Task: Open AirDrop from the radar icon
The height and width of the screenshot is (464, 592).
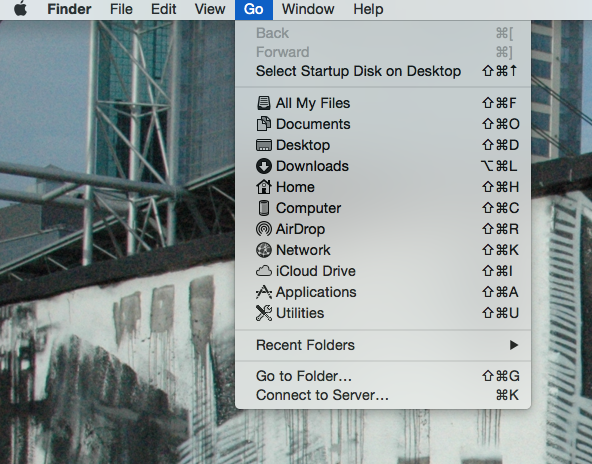Action: tap(264, 229)
